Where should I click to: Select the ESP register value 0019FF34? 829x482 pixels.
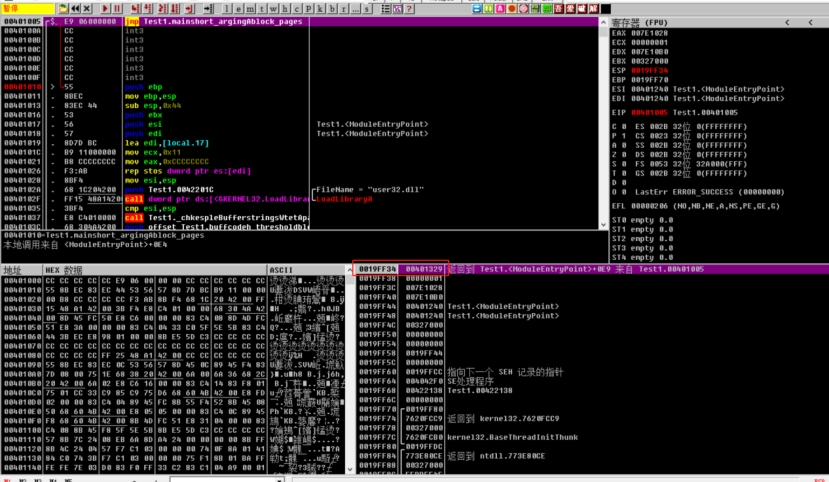[x=649, y=70]
